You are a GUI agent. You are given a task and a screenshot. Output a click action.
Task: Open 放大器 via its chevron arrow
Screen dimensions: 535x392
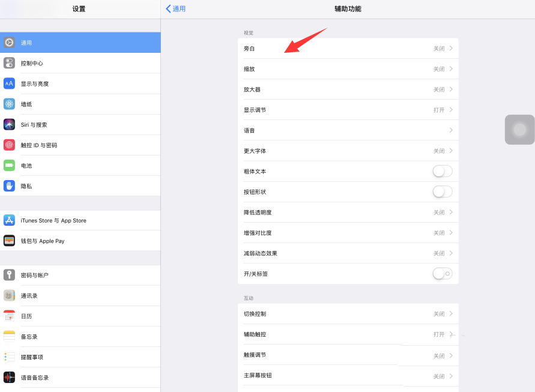tap(451, 89)
